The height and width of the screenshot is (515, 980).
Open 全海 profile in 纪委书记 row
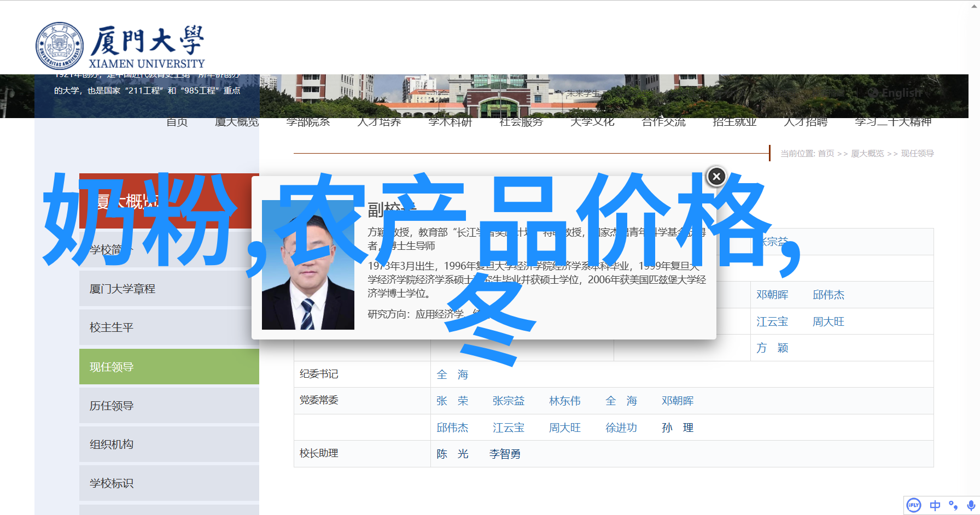coord(452,374)
